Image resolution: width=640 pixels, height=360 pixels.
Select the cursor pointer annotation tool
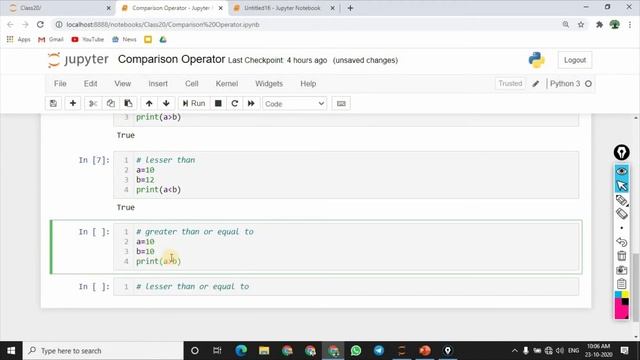[622, 185]
